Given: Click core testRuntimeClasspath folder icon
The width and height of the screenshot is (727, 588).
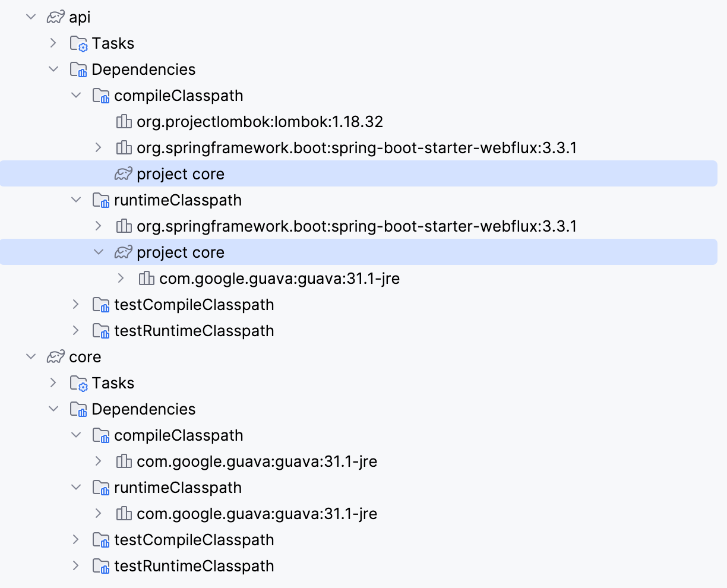Looking at the screenshot, I should (x=101, y=566).
